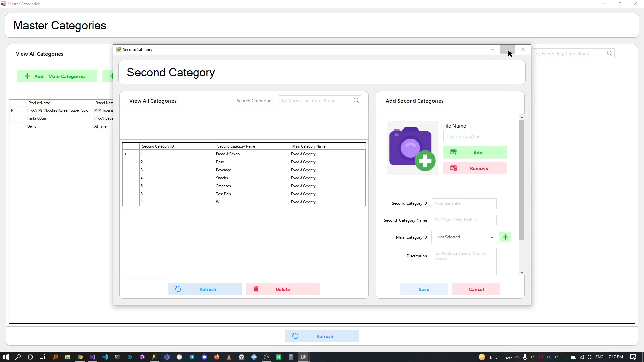Open Visual Studio from the taskbar

[93, 357]
